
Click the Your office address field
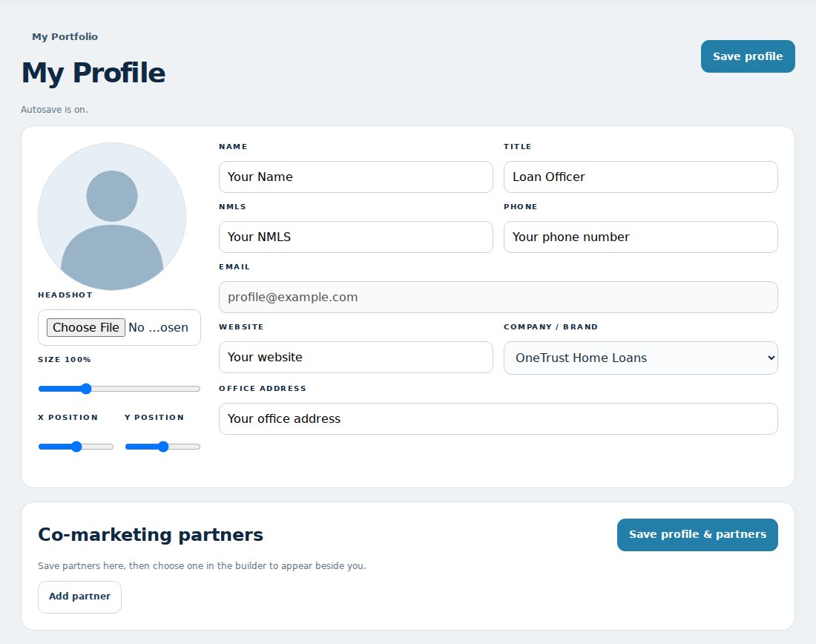coord(498,418)
